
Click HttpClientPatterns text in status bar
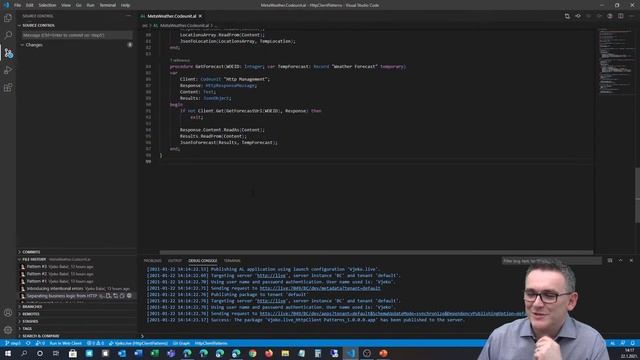[x=211, y=343]
